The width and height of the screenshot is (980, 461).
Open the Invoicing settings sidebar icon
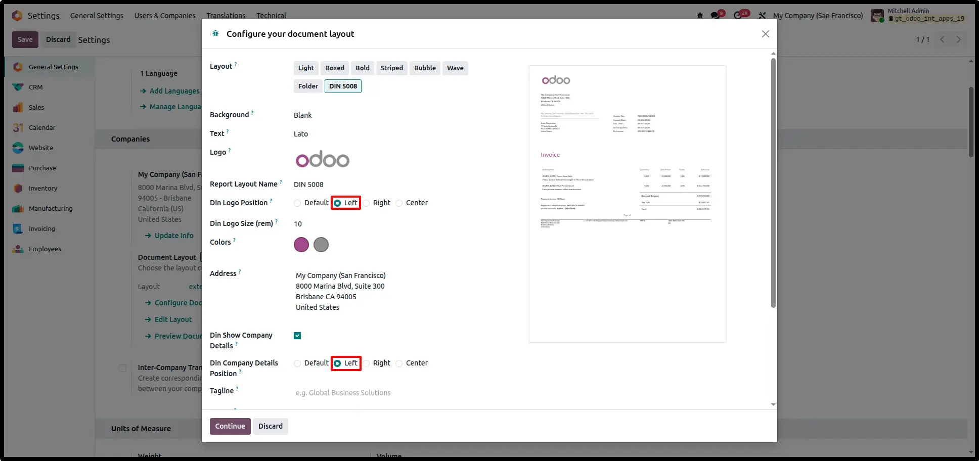coord(18,228)
